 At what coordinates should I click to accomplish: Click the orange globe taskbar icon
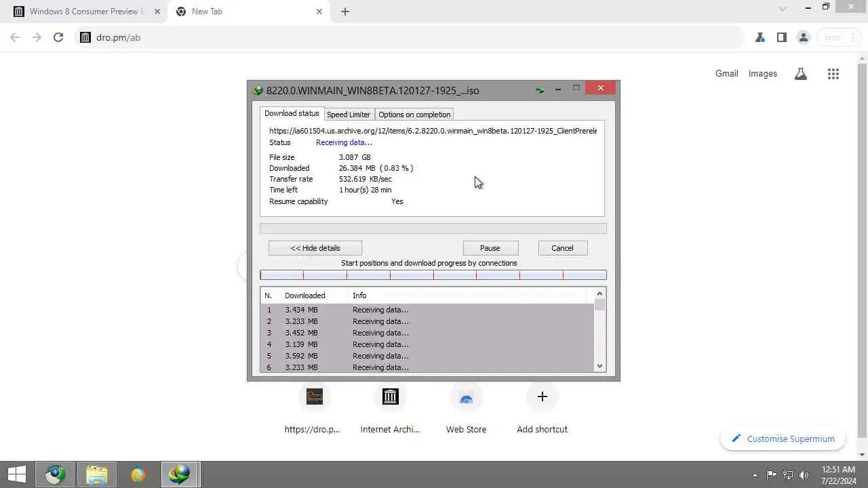point(138,474)
